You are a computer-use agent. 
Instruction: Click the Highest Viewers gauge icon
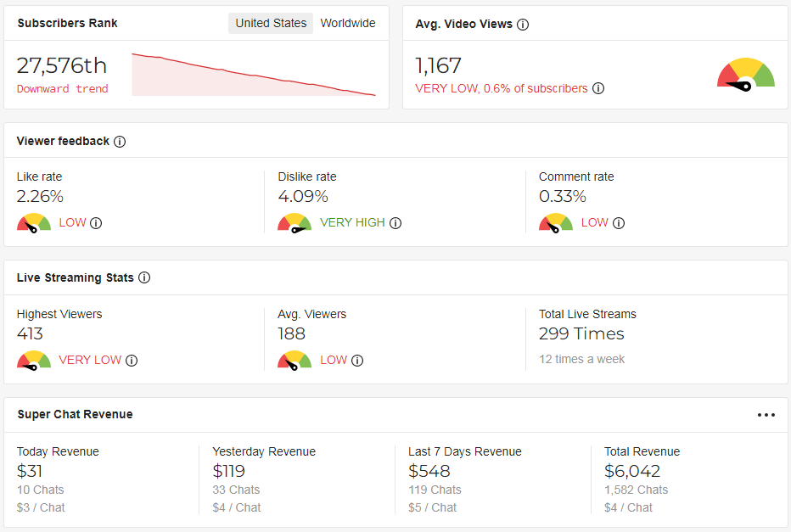point(34,361)
